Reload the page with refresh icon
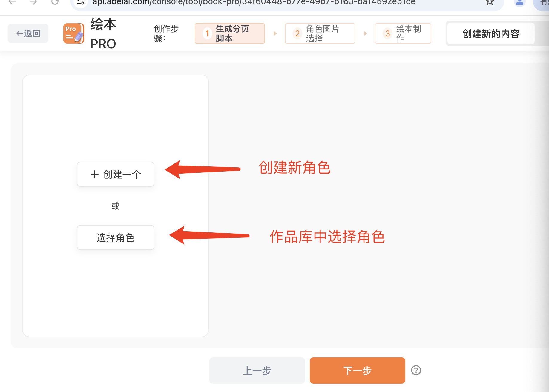Viewport: 549px width, 392px height. pos(55,2)
